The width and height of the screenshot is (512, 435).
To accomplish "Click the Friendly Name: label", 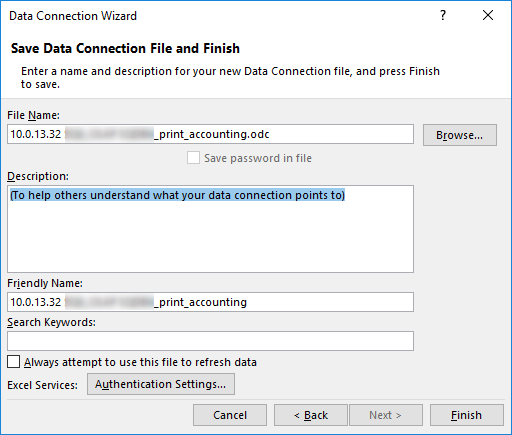I will [x=45, y=283].
